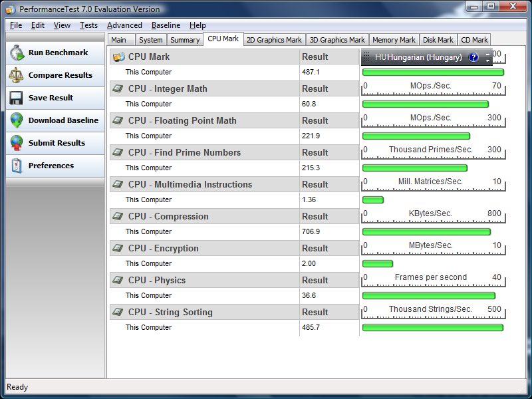532x399 pixels.
Task: Click the Find Prime Numbers result 215.3
Action: click(x=311, y=168)
